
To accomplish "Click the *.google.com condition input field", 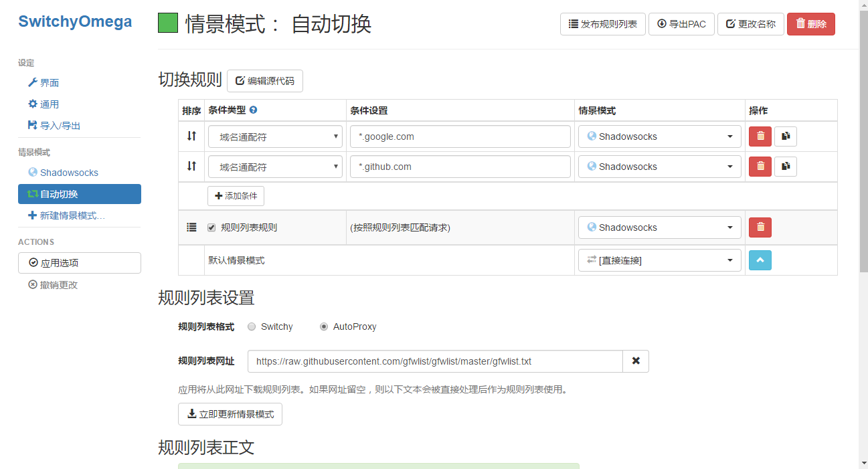I will point(460,136).
